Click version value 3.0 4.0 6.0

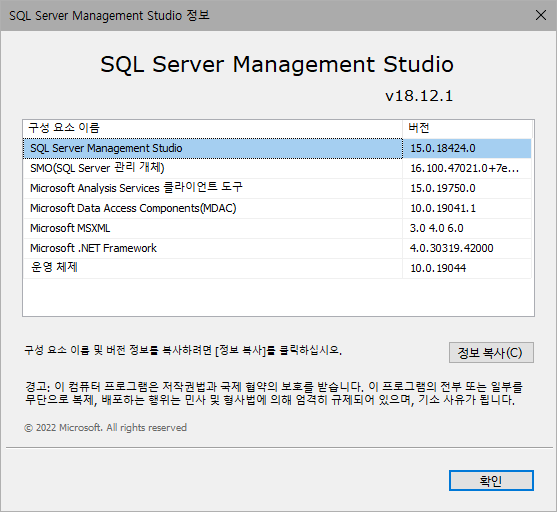pos(437,228)
